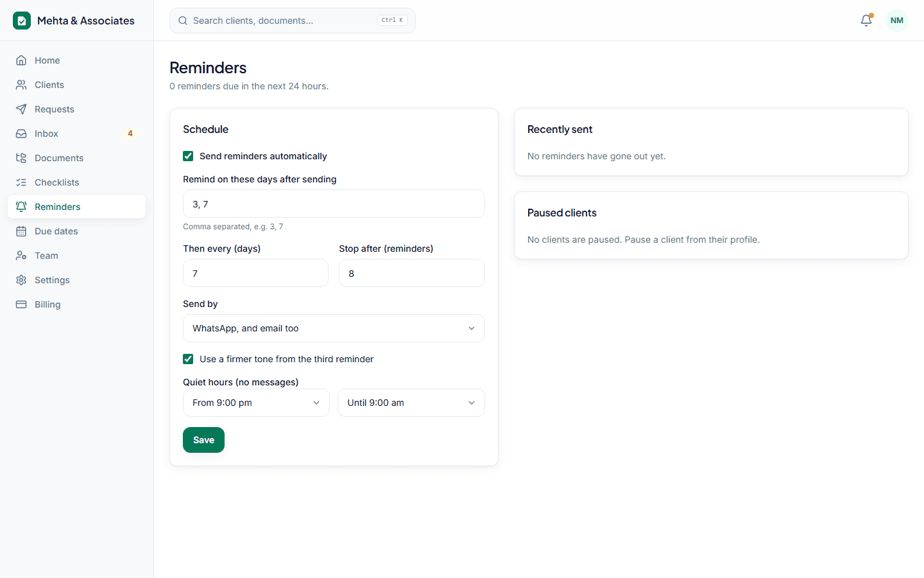Screen dimensions: 924x578
Task: Click the Inbox tray icon
Action: [x=21, y=134]
